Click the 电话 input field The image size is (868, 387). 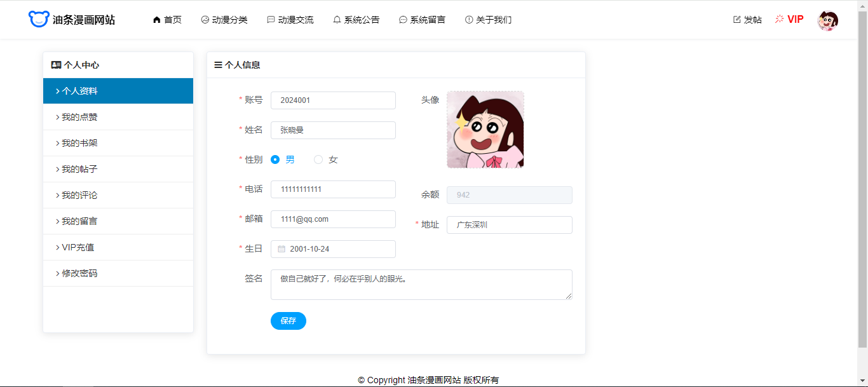point(333,189)
